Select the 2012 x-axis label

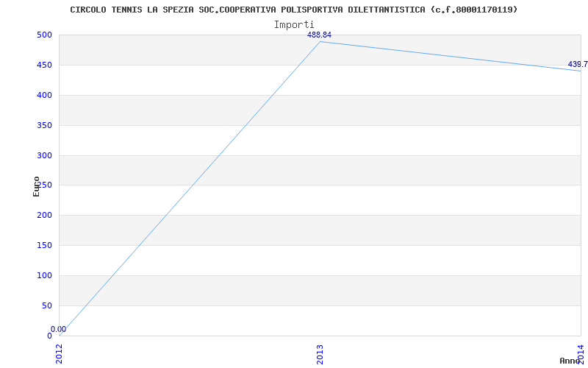[60, 353]
